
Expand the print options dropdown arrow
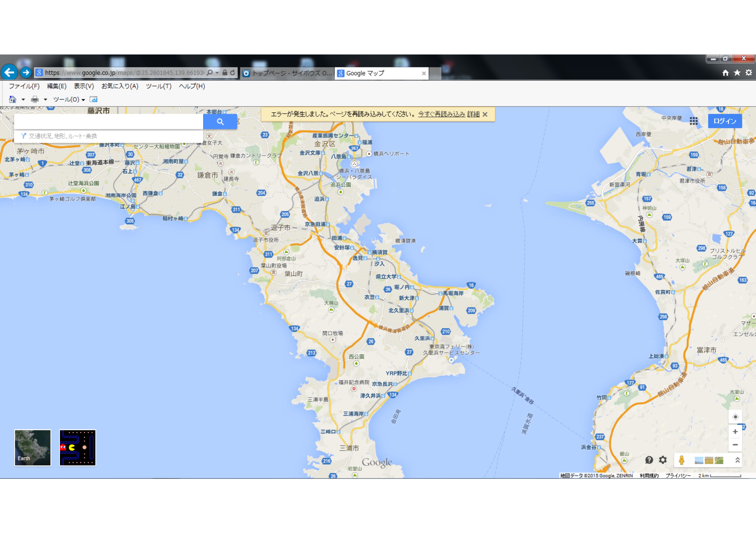click(45, 99)
